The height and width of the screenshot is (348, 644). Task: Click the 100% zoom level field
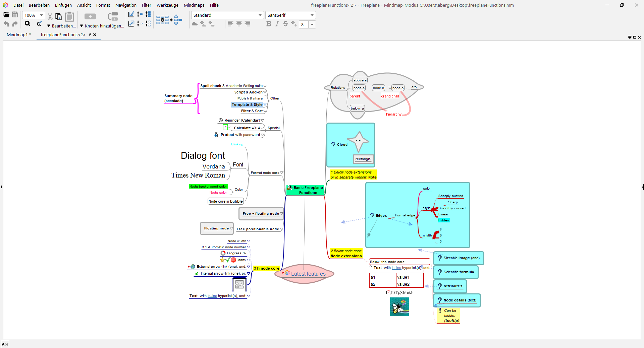(31, 15)
